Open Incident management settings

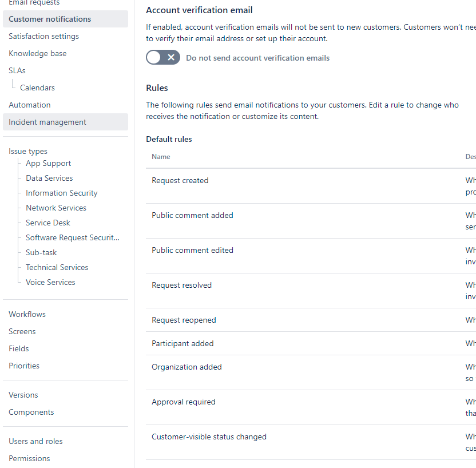[46, 122]
